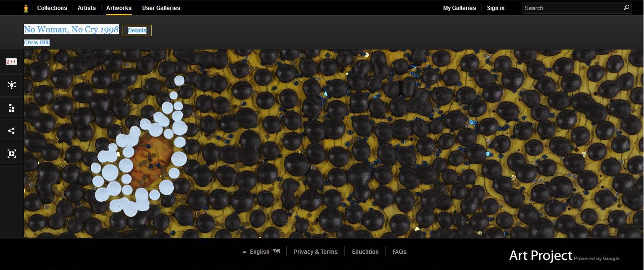Open the Privacy & Terms page
Image resolution: width=644 pixels, height=270 pixels.
tap(315, 252)
